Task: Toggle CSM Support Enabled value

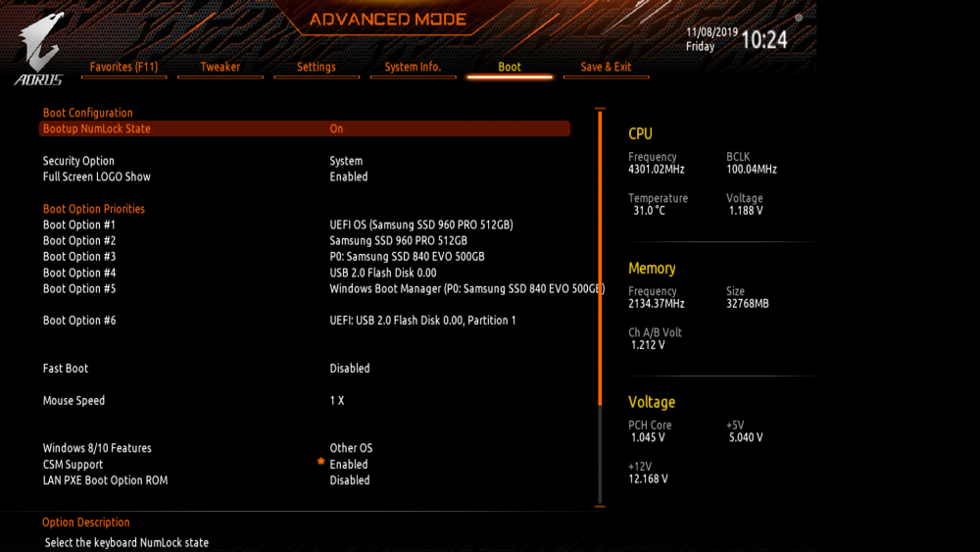Action: tap(349, 465)
